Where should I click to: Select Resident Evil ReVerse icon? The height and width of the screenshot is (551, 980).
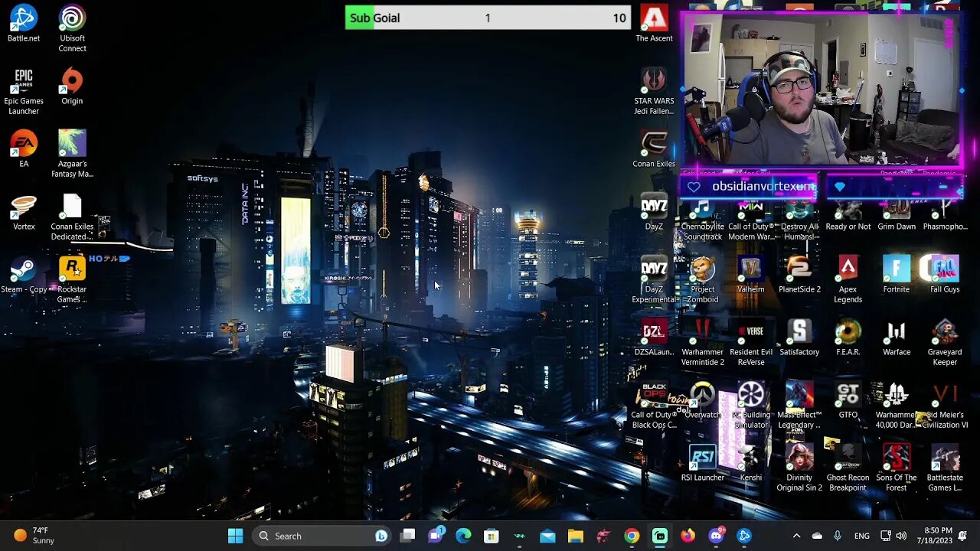(750, 343)
